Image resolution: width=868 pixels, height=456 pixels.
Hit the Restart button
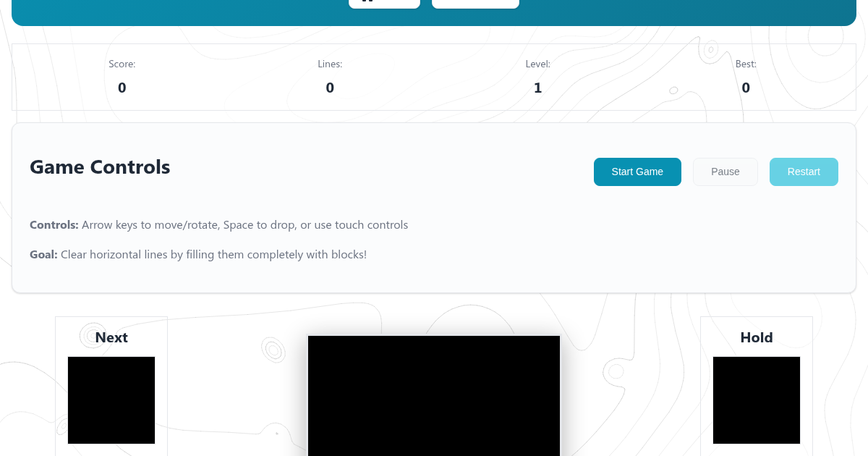point(804,172)
